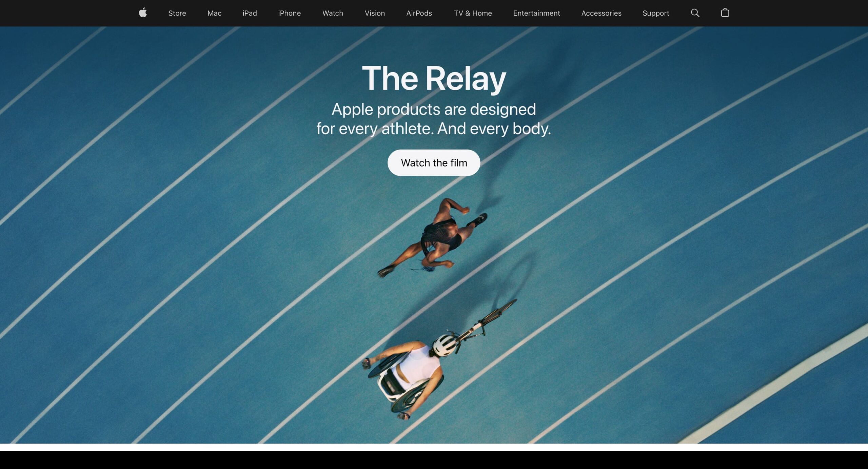
Task: Toggle the Mac navigation item
Action: (x=214, y=13)
